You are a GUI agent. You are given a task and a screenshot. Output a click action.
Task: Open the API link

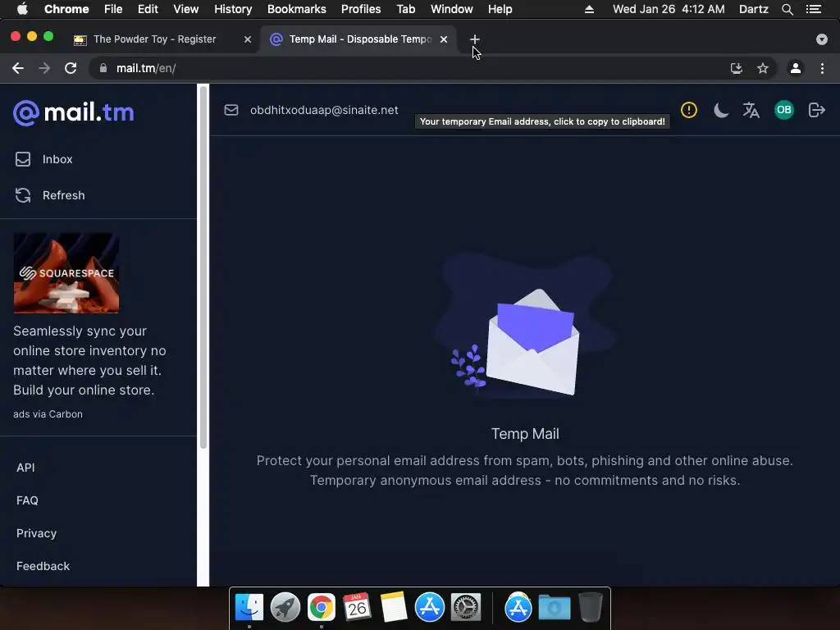[25, 468]
